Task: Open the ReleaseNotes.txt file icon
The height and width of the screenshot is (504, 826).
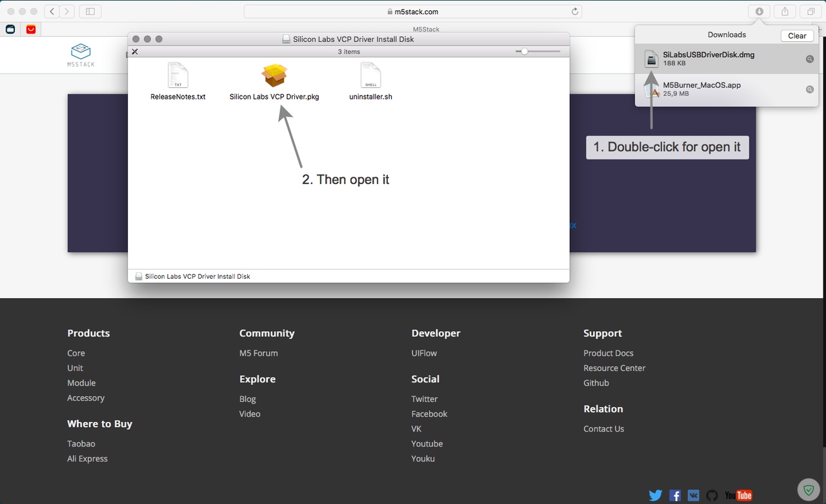Action: pyautogui.click(x=177, y=76)
